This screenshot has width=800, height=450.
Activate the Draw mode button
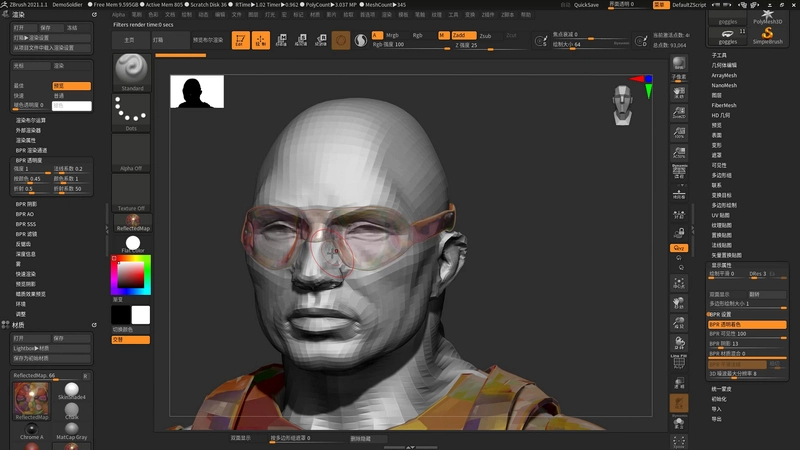click(x=261, y=40)
